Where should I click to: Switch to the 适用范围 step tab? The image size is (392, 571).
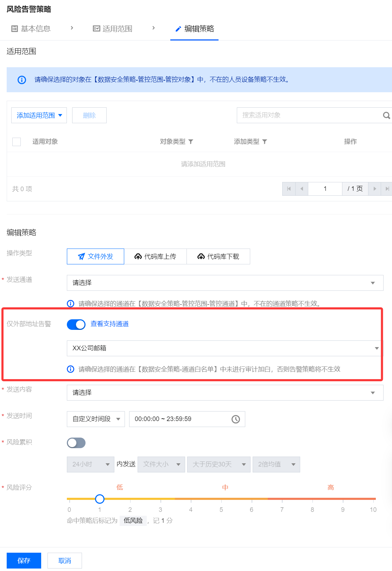[113, 29]
